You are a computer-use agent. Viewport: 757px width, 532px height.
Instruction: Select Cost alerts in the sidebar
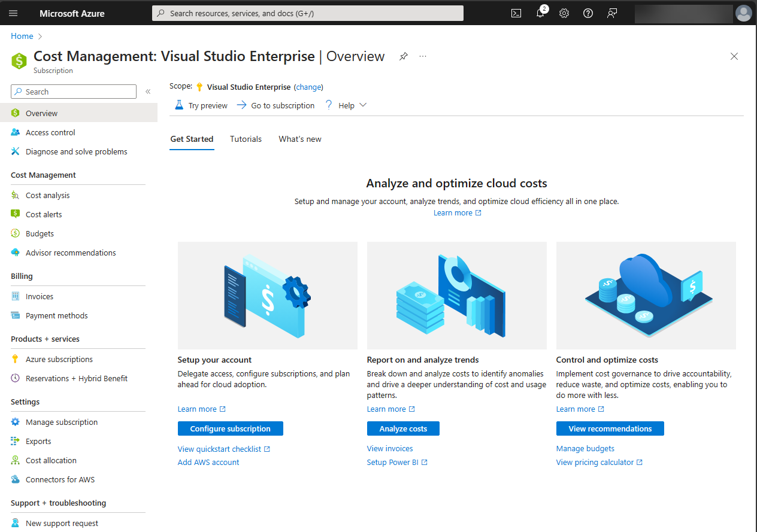click(44, 214)
